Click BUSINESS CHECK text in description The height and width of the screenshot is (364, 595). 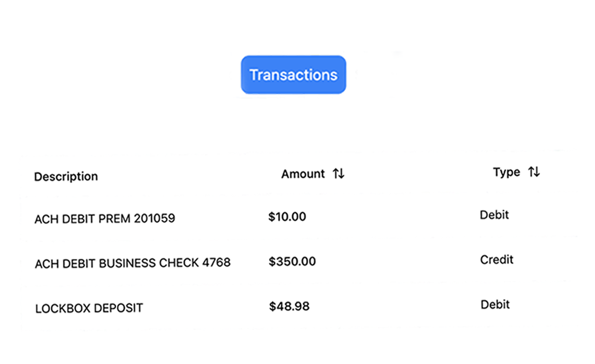(x=149, y=263)
